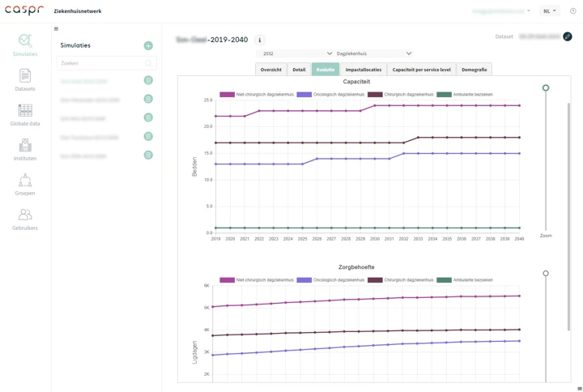Expand the Dagziekenhuis dropdown
The width and height of the screenshot is (583, 392).
coord(373,53)
